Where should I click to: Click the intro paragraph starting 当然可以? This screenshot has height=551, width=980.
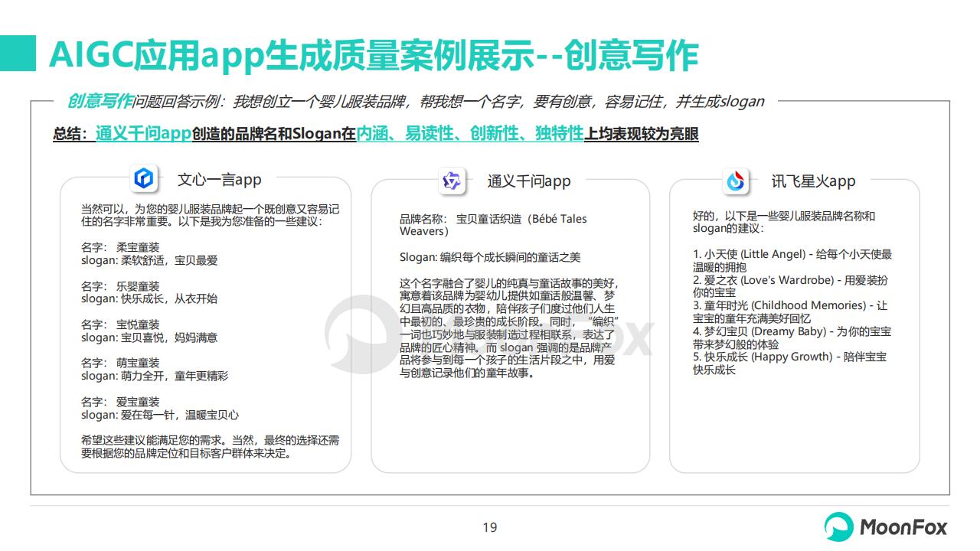(211, 215)
